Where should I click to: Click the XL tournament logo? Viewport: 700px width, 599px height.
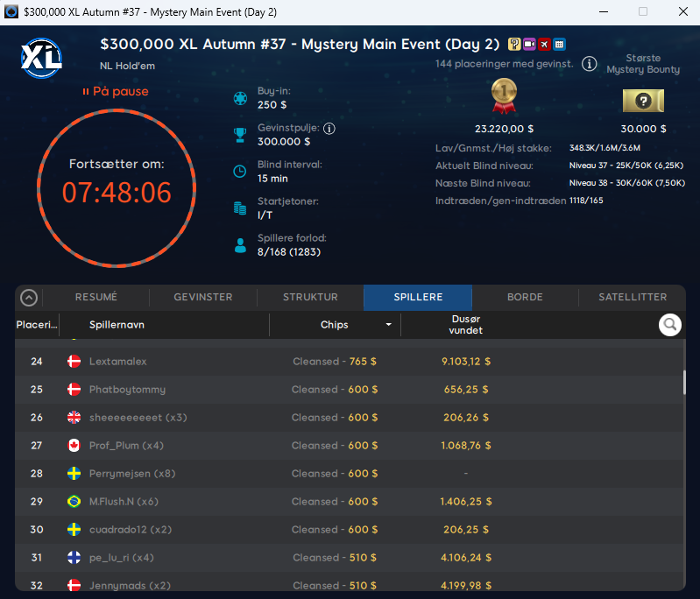click(x=41, y=58)
